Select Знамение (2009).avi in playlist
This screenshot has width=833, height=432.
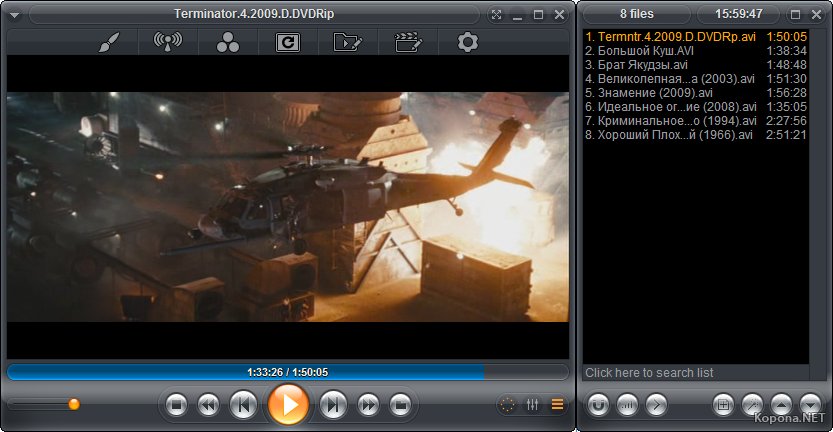point(696,93)
